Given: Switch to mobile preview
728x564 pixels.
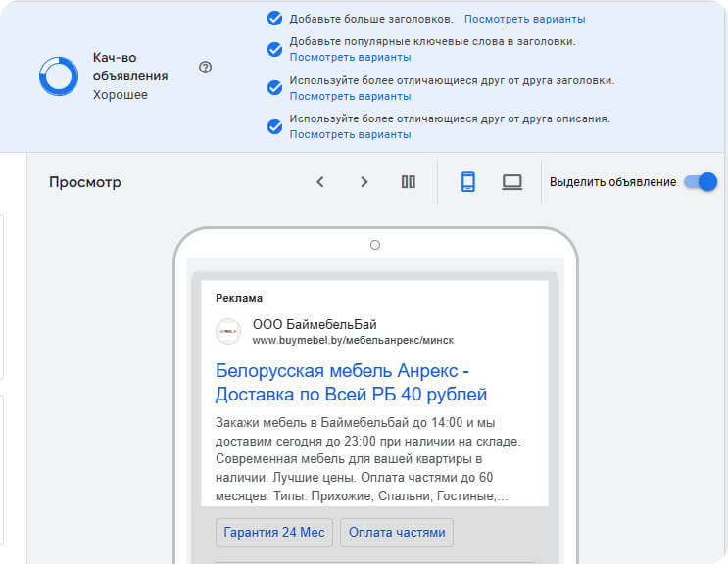Looking at the screenshot, I should [x=468, y=182].
